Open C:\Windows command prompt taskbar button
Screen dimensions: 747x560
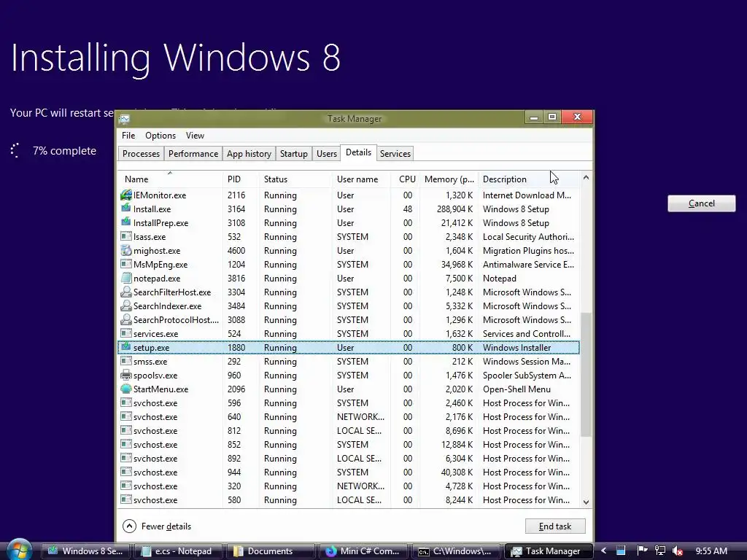455,551
